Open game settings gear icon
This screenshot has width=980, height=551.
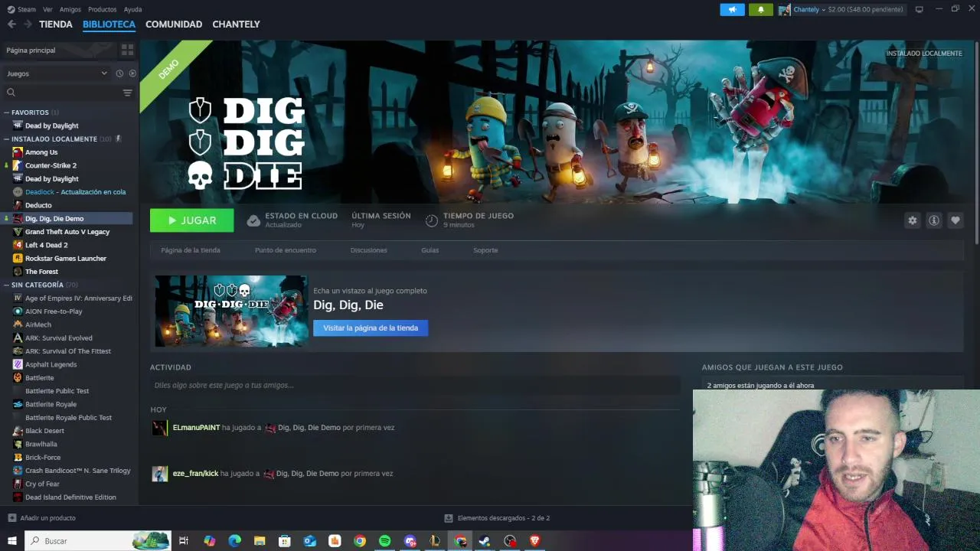(x=912, y=220)
